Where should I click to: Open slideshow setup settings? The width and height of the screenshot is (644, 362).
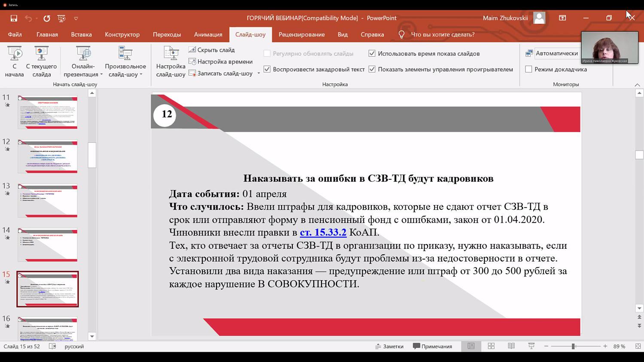(171, 62)
